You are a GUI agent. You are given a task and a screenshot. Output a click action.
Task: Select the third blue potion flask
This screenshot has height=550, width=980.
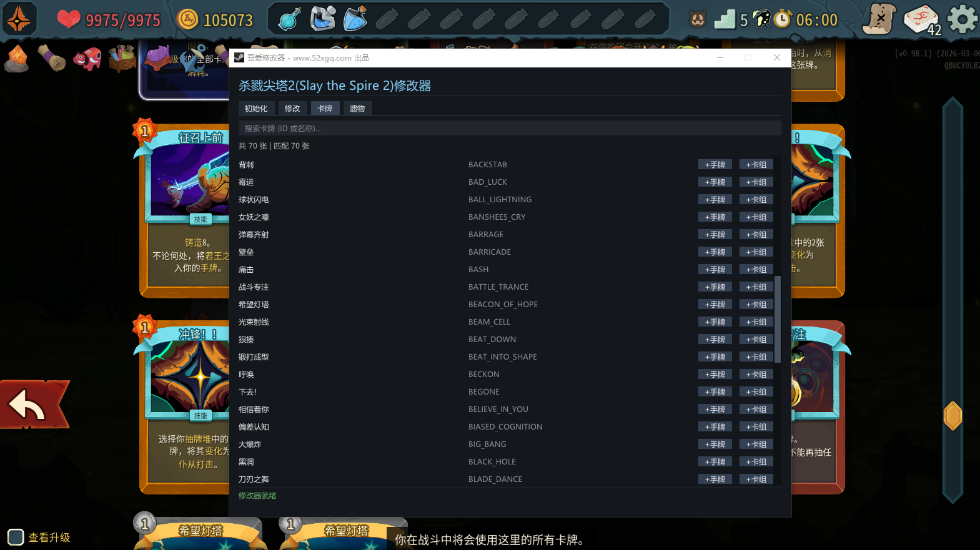click(x=355, y=19)
